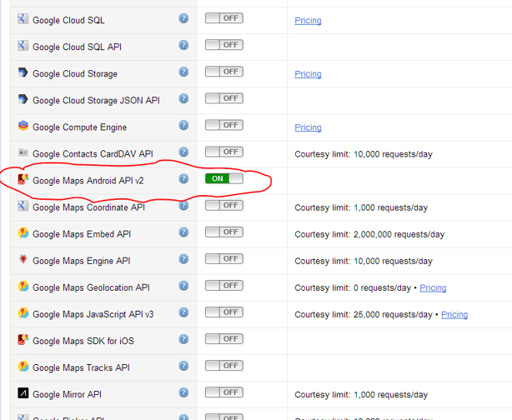Open Pricing link for Google Cloud Storage
Screen dimensions: 512x420
[x=308, y=74]
